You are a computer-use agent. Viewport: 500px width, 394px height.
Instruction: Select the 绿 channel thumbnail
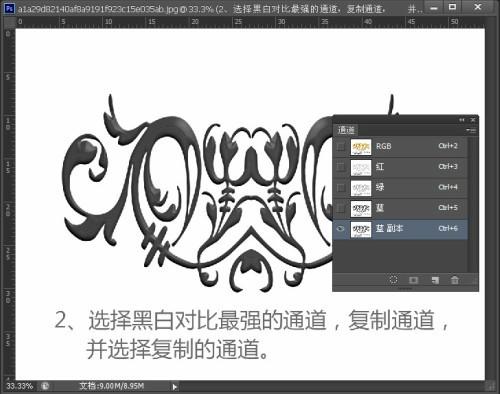(x=361, y=188)
